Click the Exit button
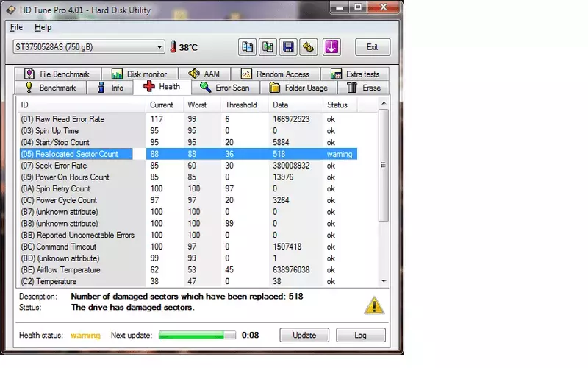Screen dimensions: 588x368 click(x=373, y=47)
